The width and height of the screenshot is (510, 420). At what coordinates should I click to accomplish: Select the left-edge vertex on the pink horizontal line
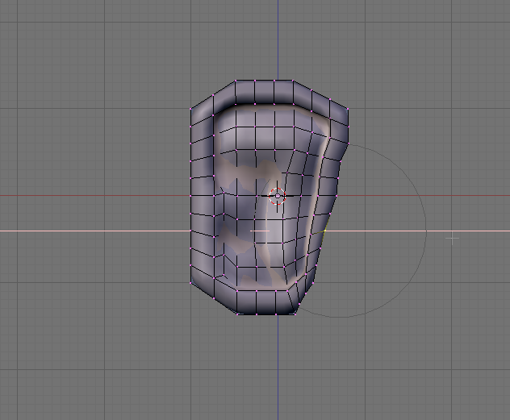190,231
